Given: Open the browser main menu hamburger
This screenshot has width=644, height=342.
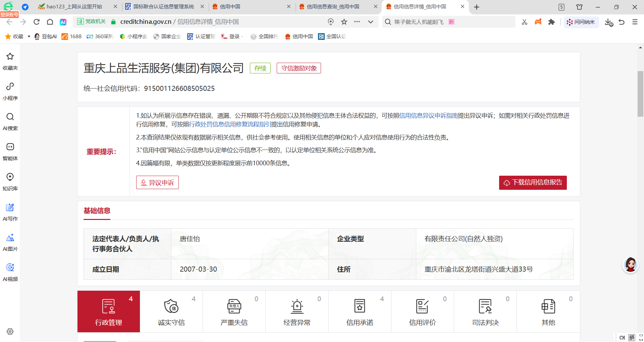Looking at the screenshot, I should pos(635,22).
